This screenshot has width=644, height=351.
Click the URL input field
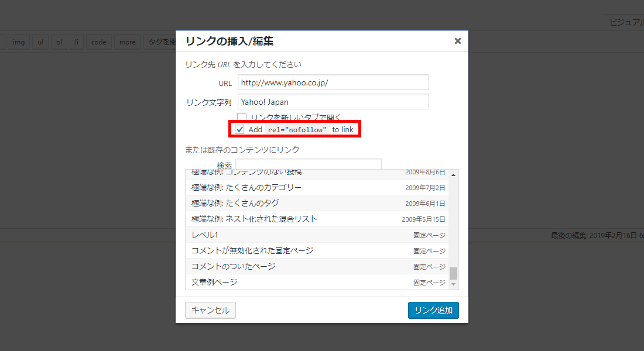[333, 82]
